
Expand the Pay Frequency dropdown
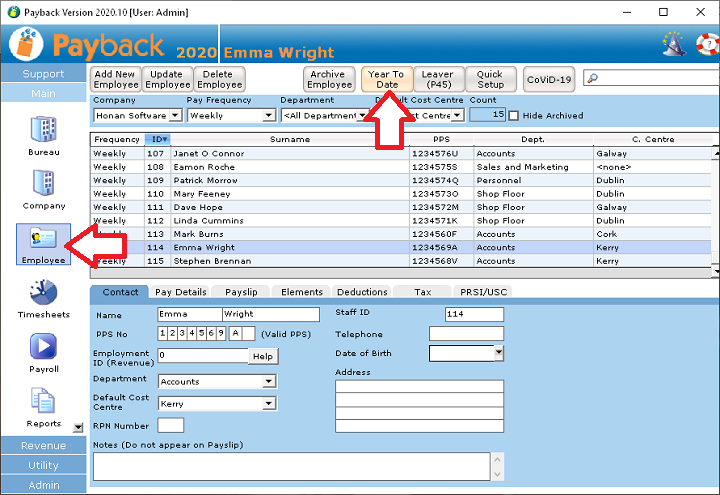click(x=268, y=116)
